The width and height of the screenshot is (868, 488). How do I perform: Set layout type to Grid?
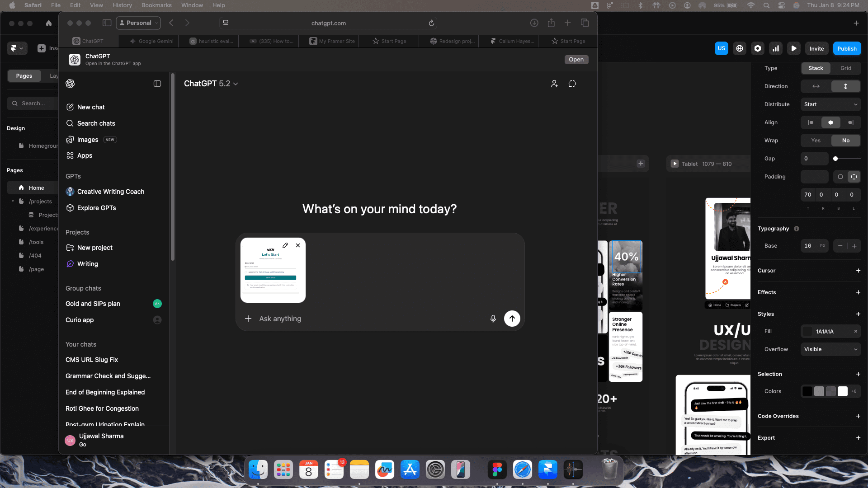point(845,68)
